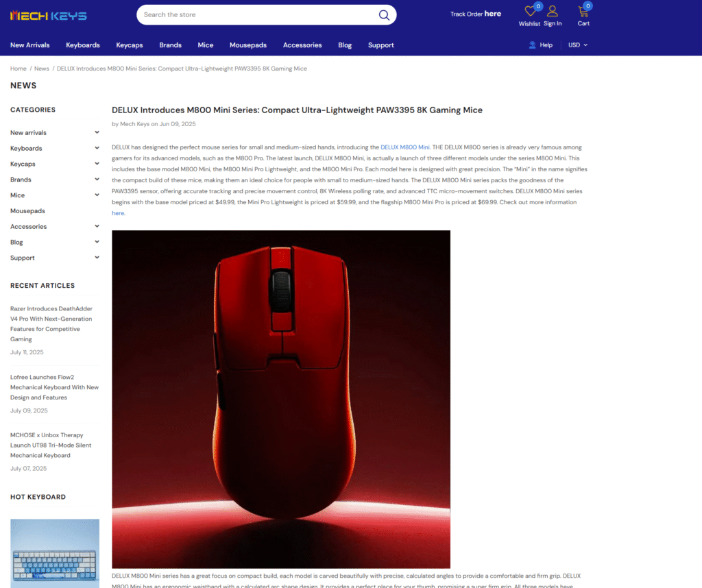Screen dimensions: 702x588
Task: Expand New arrivals category chevron
Action: click(x=97, y=132)
